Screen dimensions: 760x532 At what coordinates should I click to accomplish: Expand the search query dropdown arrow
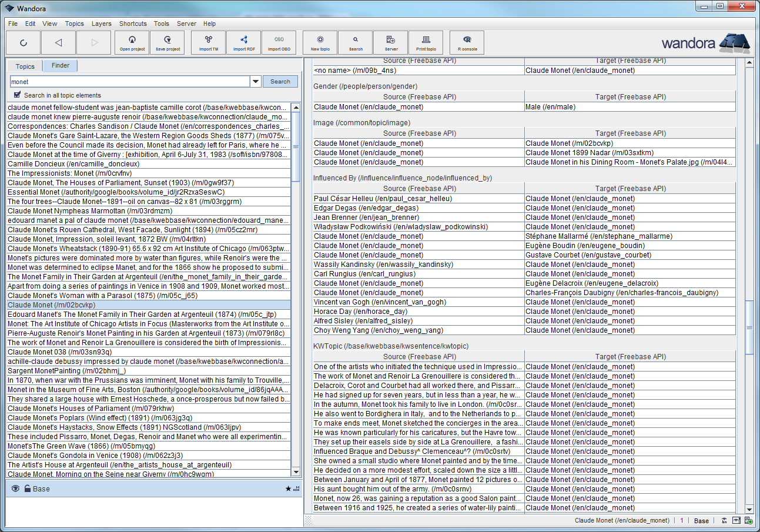point(256,82)
